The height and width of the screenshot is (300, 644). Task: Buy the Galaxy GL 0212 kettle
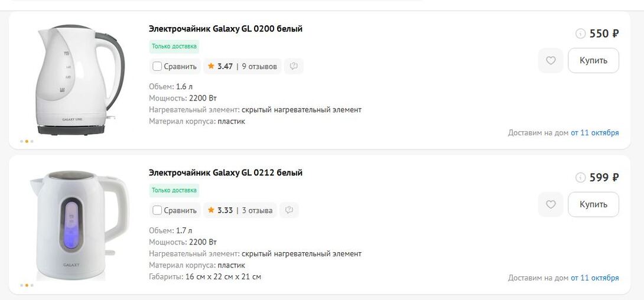pos(593,204)
